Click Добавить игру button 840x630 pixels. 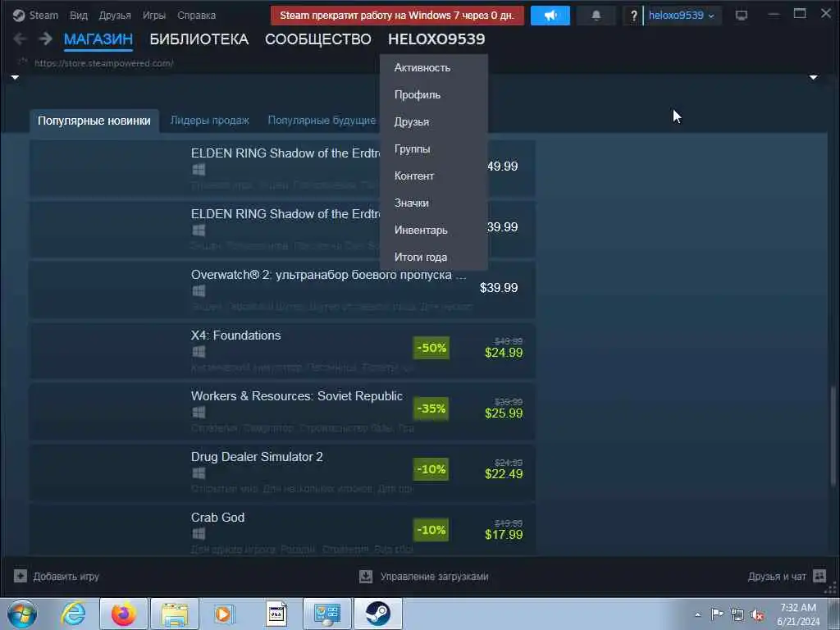click(57, 577)
